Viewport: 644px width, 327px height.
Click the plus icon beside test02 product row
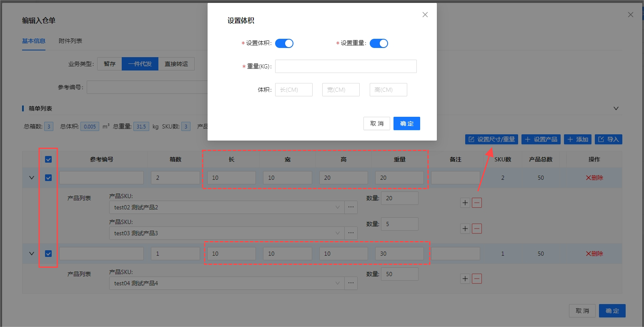click(465, 203)
